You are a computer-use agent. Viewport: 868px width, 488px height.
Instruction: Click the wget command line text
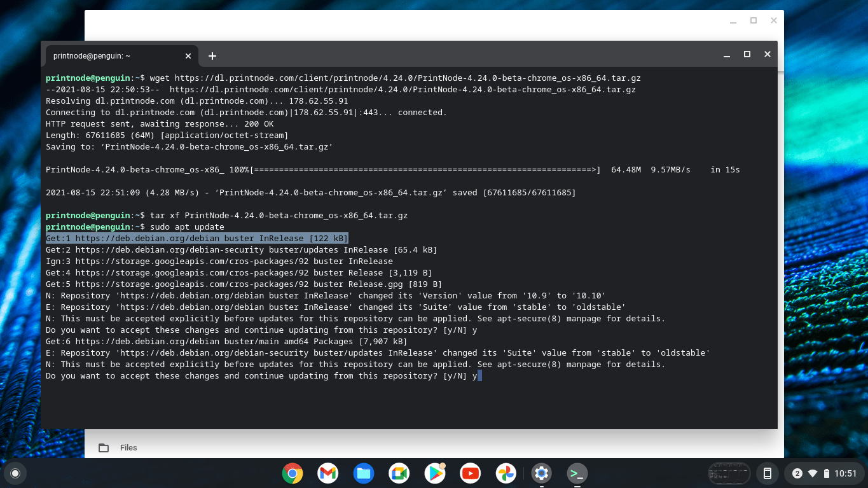click(395, 78)
